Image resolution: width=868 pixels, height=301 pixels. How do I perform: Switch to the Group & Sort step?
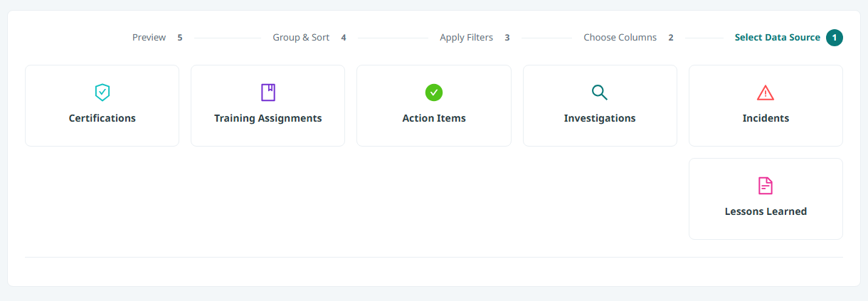pyautogui.click(x=301, y=38)
